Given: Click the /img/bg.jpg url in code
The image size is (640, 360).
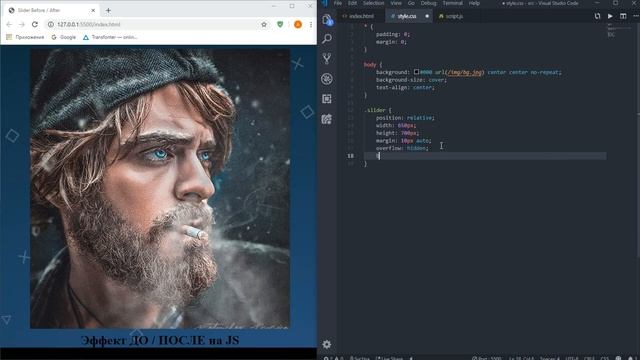Looking at the screenshot, I should 464,72.
